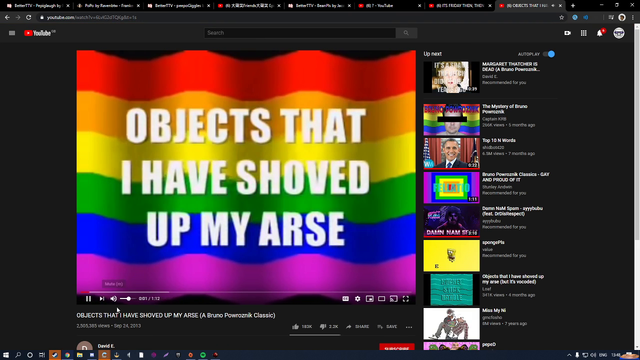640x360 pixels.
Task: Click into the YouTube search field
Action: (300, 33)
